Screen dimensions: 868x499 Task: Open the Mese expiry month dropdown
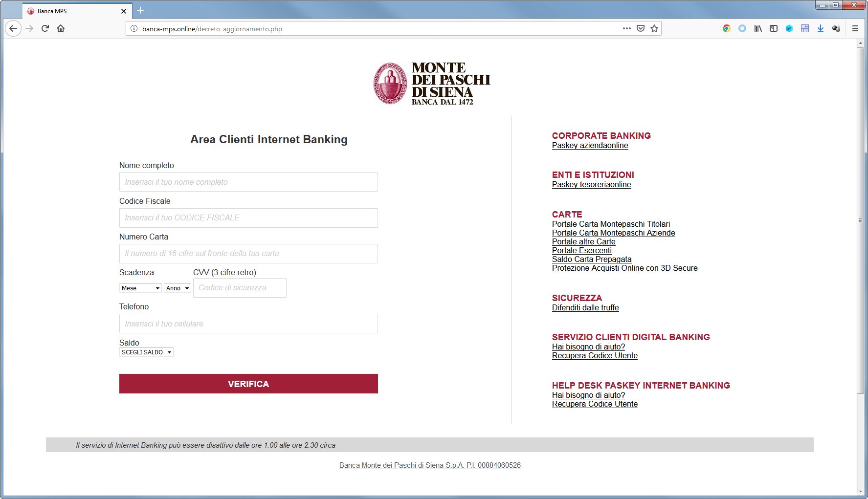[140, 288]
